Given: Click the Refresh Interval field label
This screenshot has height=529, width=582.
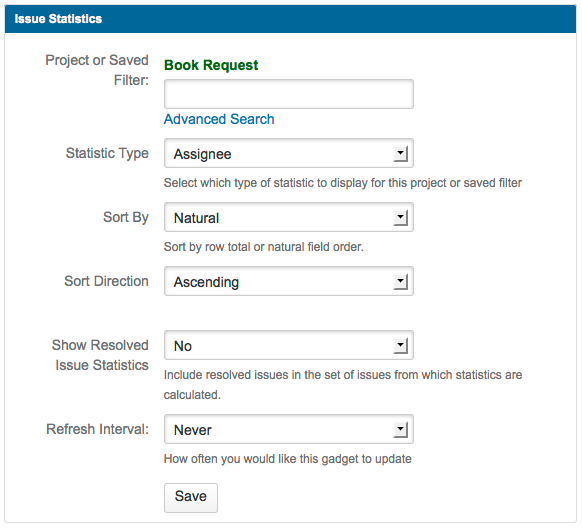Looking at the screenshot, I should (97, 429).
